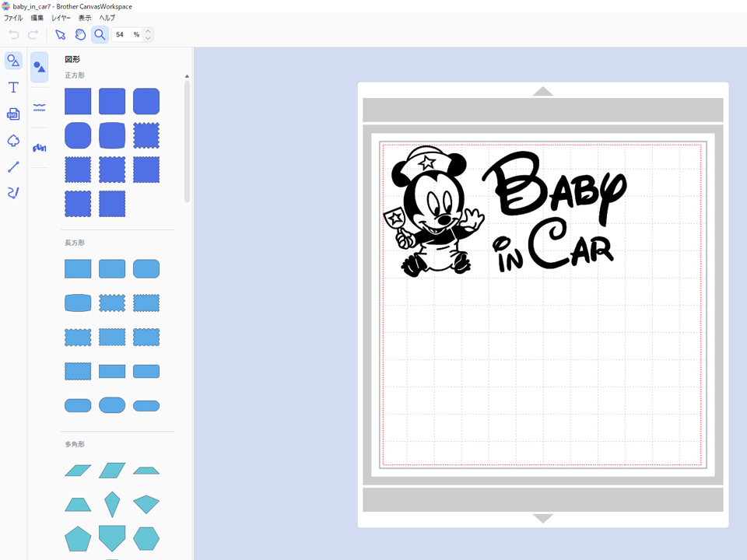The width and height of the screenshot is (747, 560).
Task: Select the Text tool in the sidebar
Action: 13,87
